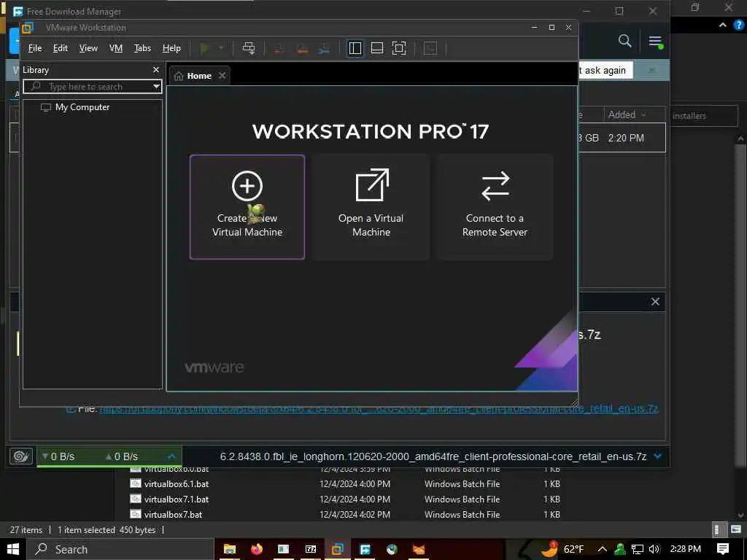747x560 pixels.
Task: Click the taskbar Search box
Action: point(120,549)
